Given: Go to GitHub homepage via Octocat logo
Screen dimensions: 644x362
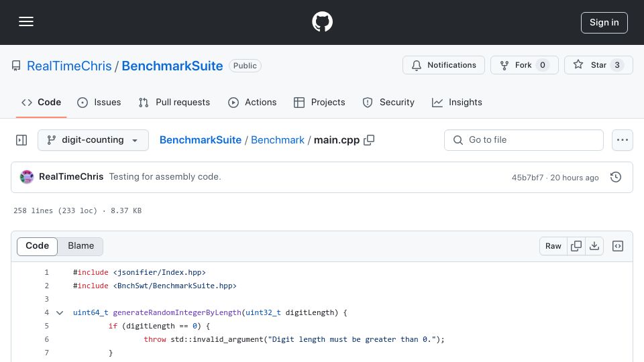Looking at the screenshot, I should pyautogui.click(x=322, y=21).
